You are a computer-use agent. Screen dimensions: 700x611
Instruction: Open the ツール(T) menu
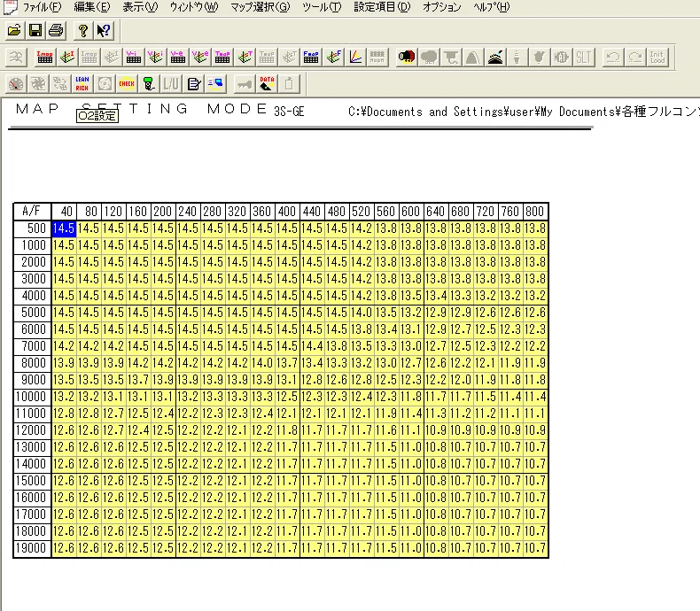pyautogui.click(x=322, y=7)
